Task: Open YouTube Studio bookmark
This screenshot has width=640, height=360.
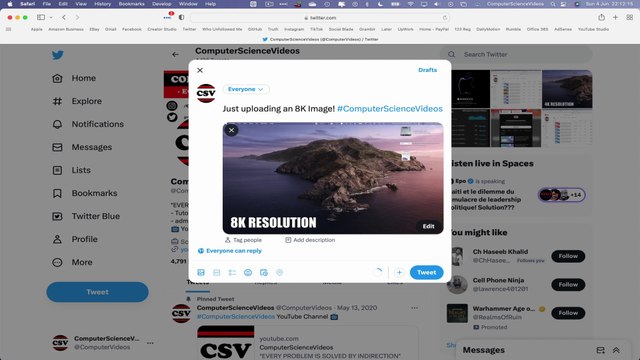Action: (x=593, y=29)
